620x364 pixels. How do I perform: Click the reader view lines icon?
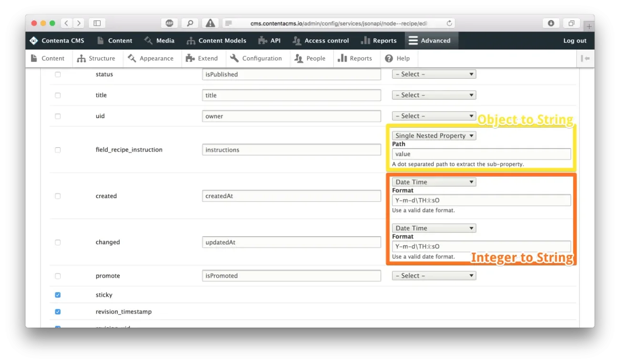228,23
